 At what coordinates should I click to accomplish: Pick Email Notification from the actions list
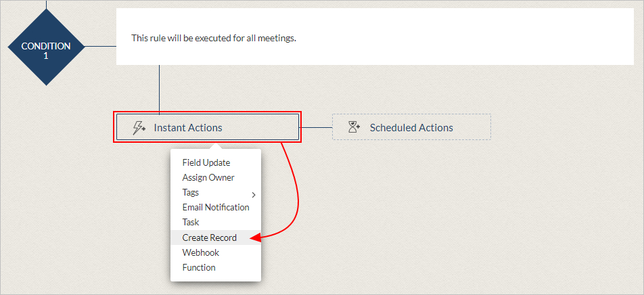point(216,207)
